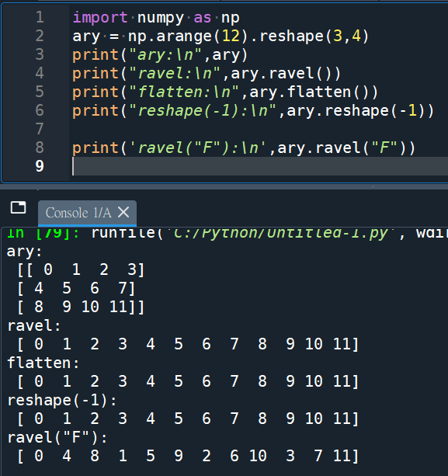The image size is (448, 476).
Task: Click line number 8 in the gutter
Action: pyautogui.click(x=40, y=148)
